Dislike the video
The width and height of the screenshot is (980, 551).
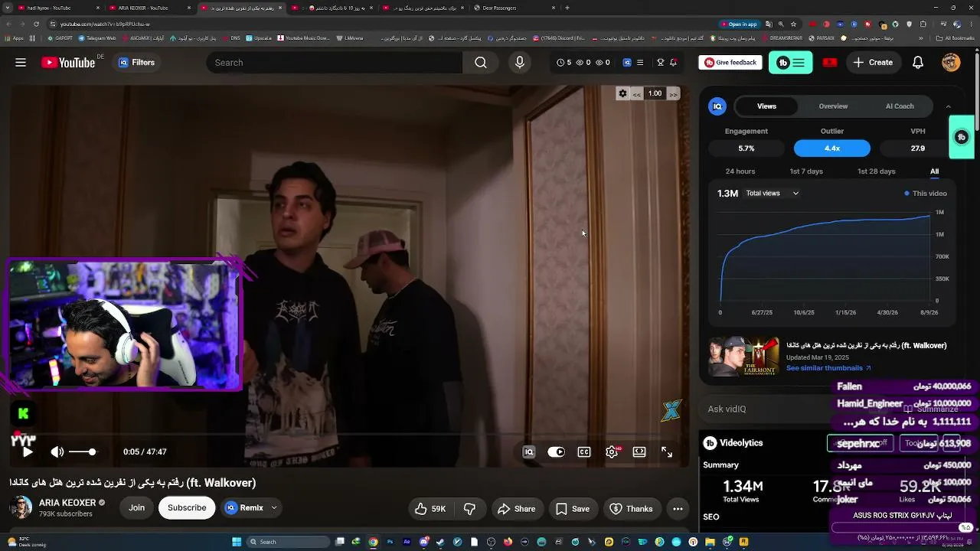tap(470, 509)
